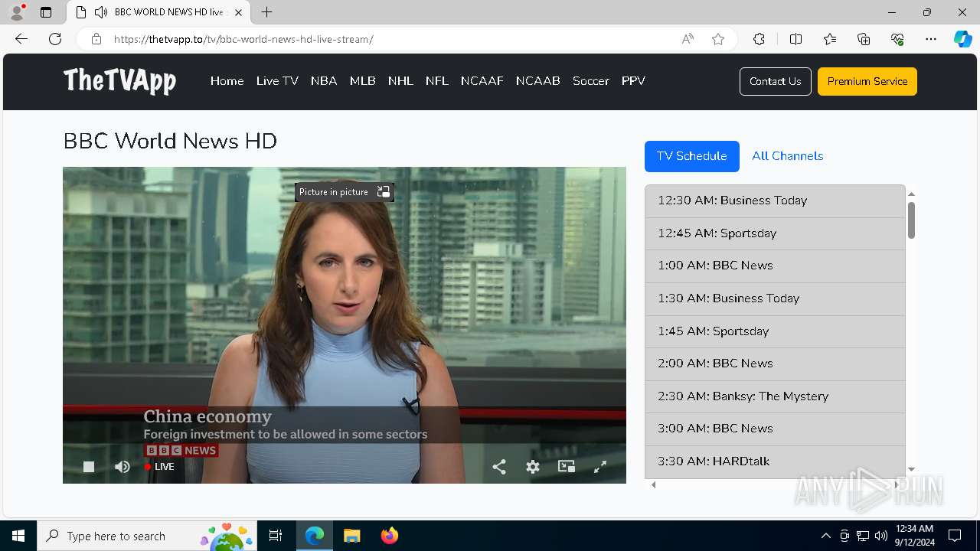The image size is (980, 551).
Task: Select 2:00 AM BBC News entry
Action: [775, 364]
